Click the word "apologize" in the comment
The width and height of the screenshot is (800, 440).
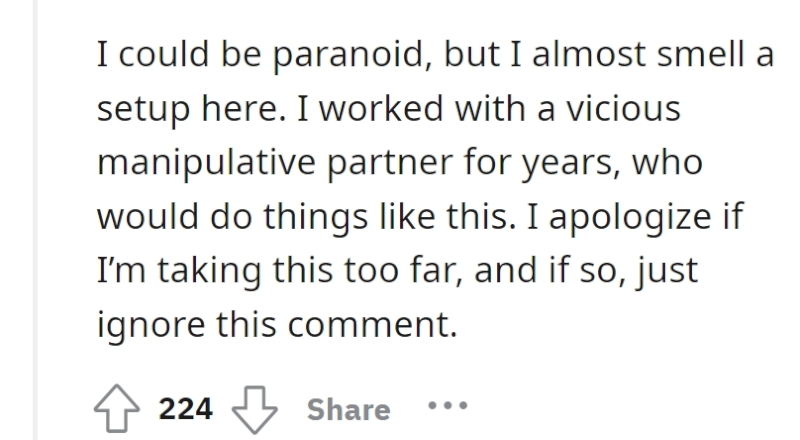[630, 217]
